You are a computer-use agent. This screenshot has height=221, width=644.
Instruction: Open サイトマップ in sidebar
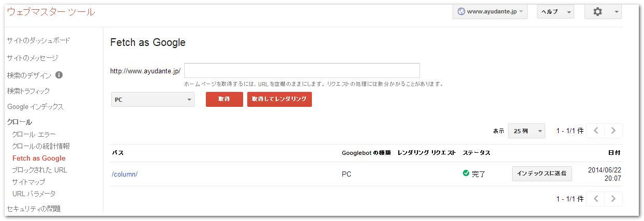[x=28, y=182]
